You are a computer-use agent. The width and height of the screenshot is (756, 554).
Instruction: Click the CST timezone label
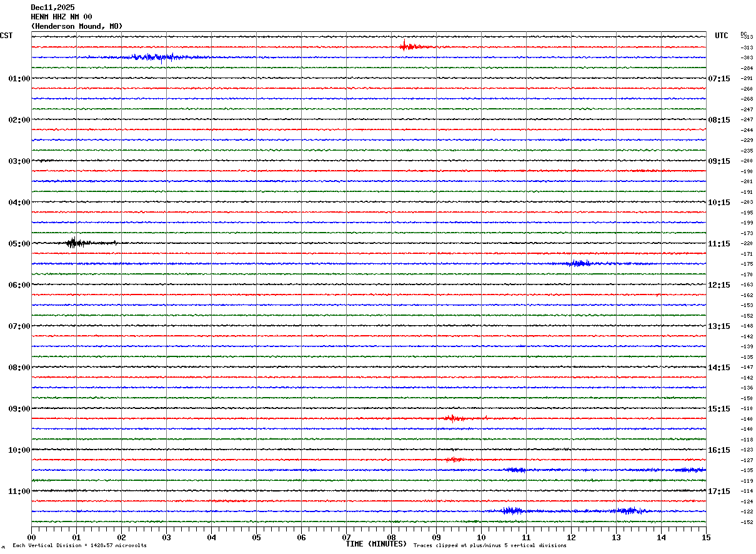(x=6, y=36)
